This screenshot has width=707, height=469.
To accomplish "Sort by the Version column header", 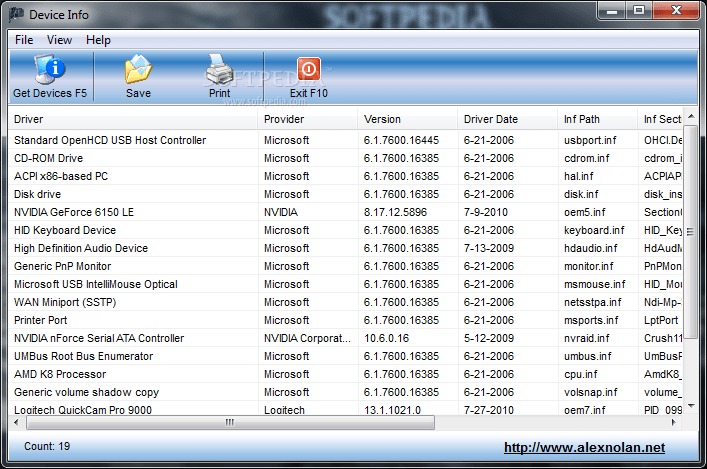I will (408, 119).
